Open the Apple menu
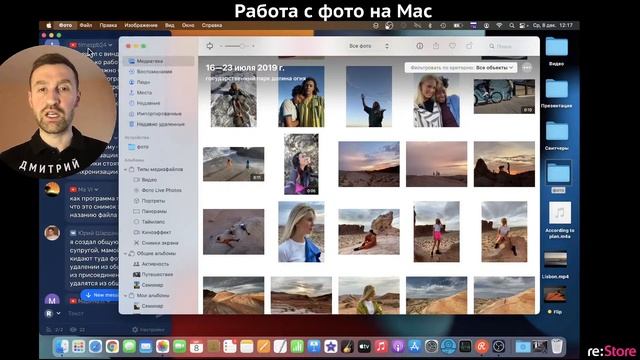This screenshot has width=640, height=360. 49,25
